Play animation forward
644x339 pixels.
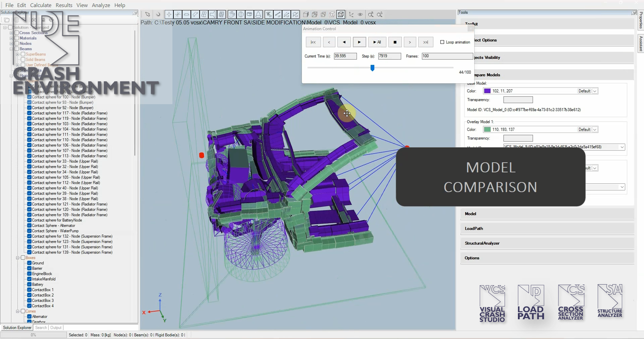pyautogui.click(x=359, y=42)
